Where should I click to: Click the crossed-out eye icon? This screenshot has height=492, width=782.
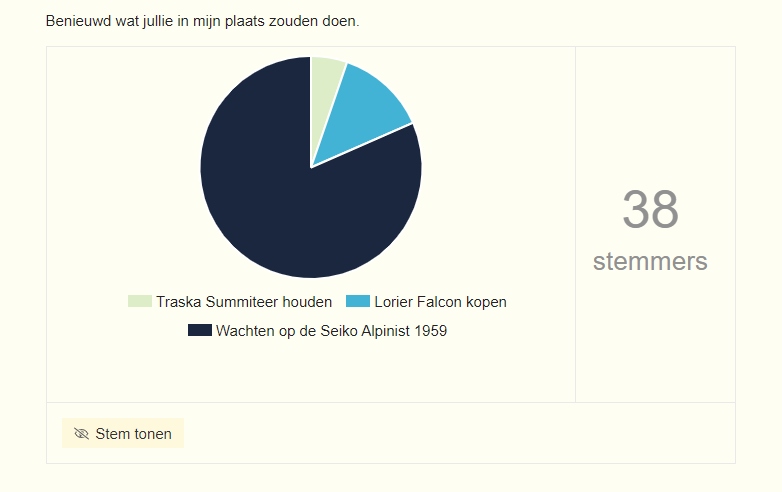click(82, 434)
